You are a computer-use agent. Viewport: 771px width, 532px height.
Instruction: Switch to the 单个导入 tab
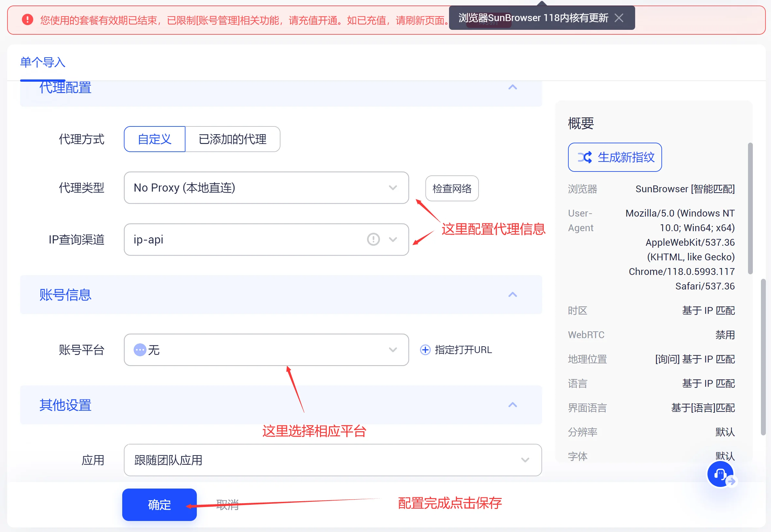coord(43,62)
